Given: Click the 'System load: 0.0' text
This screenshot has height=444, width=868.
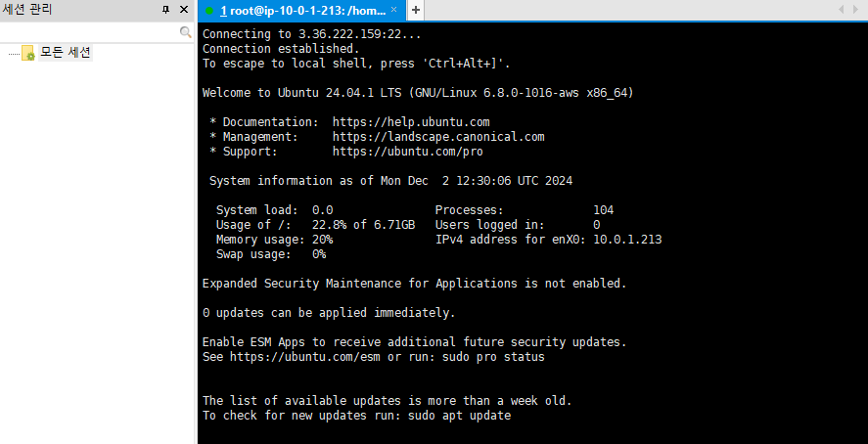Looking at the screenshot, I should 275,210.
